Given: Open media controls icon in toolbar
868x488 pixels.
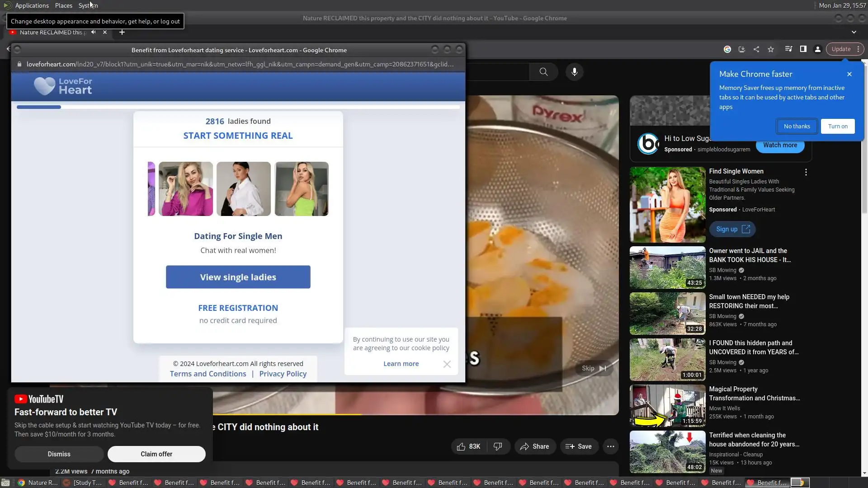Looking at the screenshot, I should 788,49.
